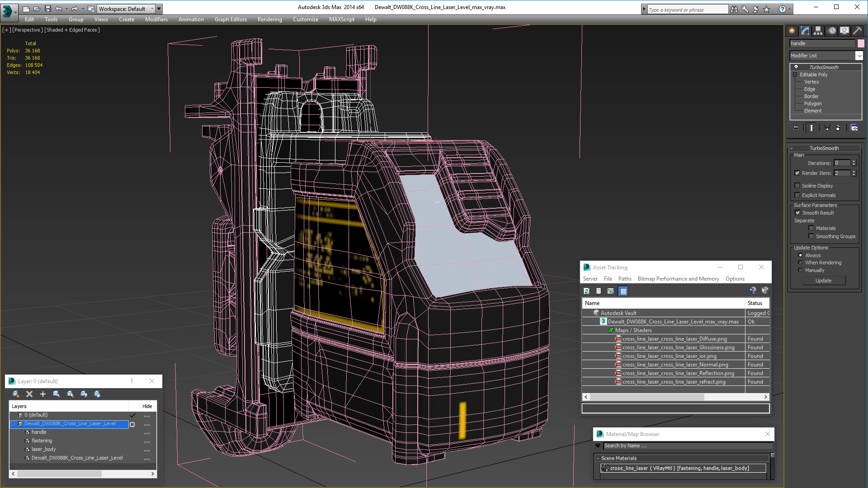
Task: Refresh the Asset Tracking list
Action: 586,291
